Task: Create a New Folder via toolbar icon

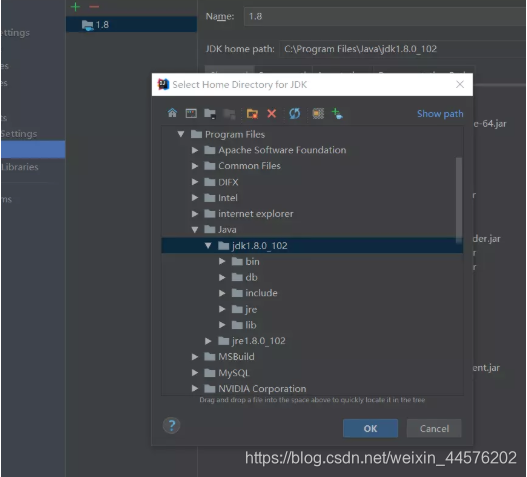Action: 252,114
